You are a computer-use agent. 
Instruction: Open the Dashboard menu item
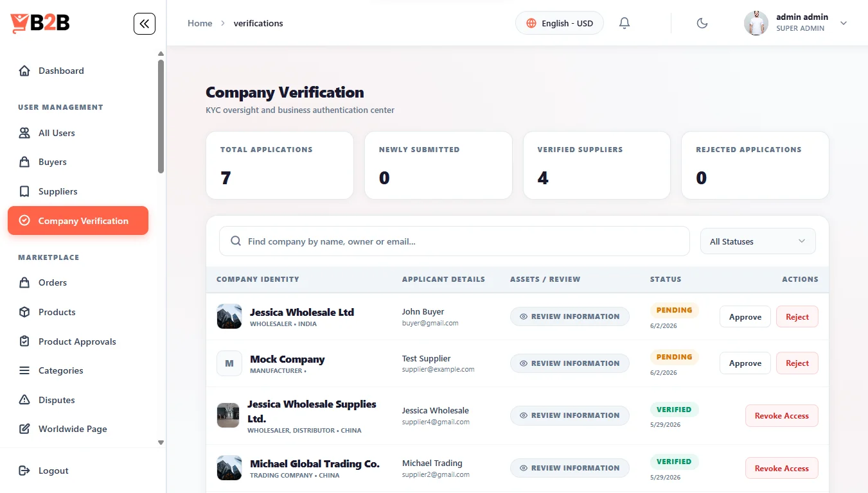[x=78, y=71]
